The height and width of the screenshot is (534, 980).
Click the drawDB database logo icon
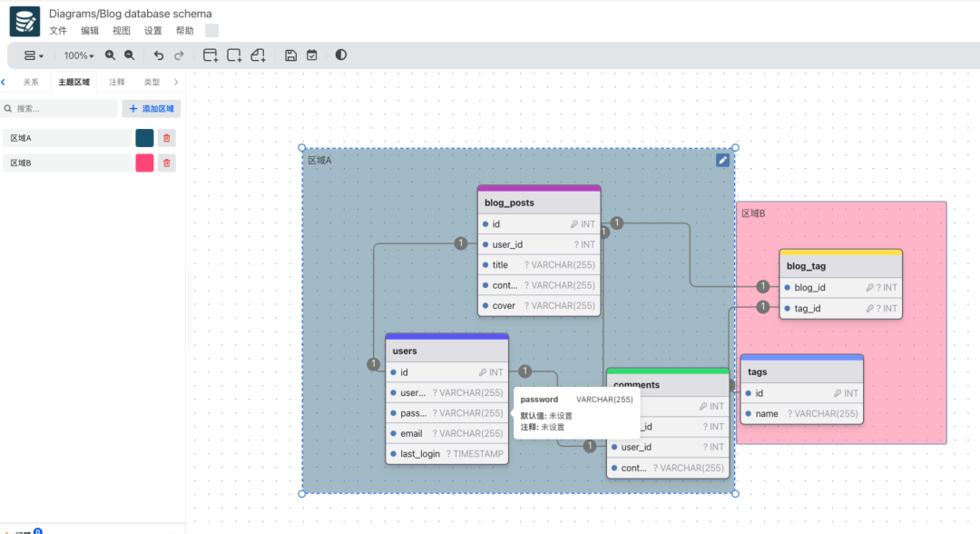pyautogui.click(x=25, y=21)
